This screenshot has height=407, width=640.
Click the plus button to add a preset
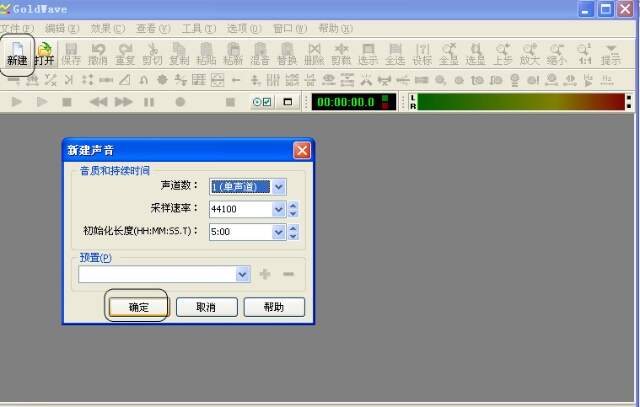265,274
